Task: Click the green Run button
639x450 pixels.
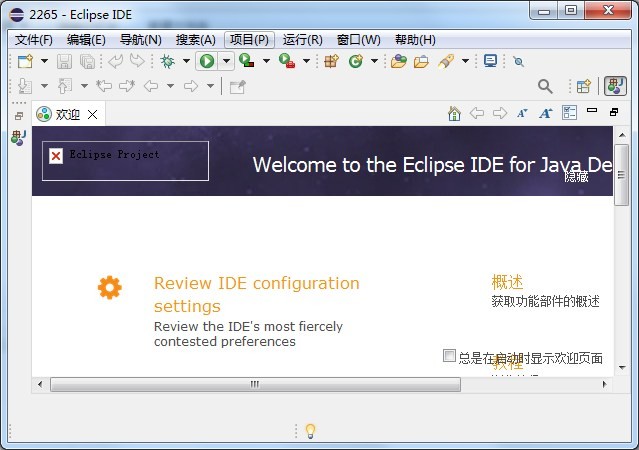Action: (207, 62)
